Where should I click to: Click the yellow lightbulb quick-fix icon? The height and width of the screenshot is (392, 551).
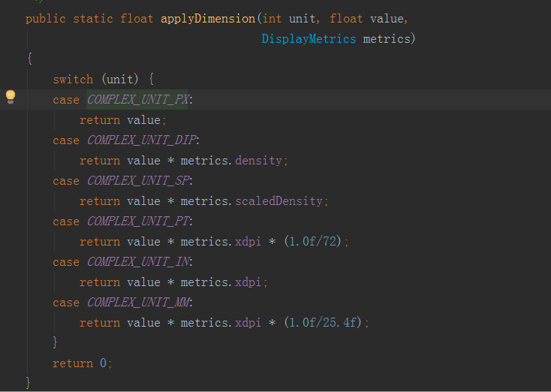pyautogui.click(x=11, y=97)
